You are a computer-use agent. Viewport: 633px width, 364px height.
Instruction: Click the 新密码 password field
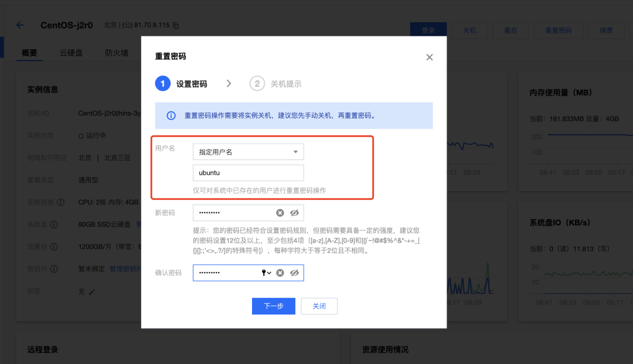point(249,213)
